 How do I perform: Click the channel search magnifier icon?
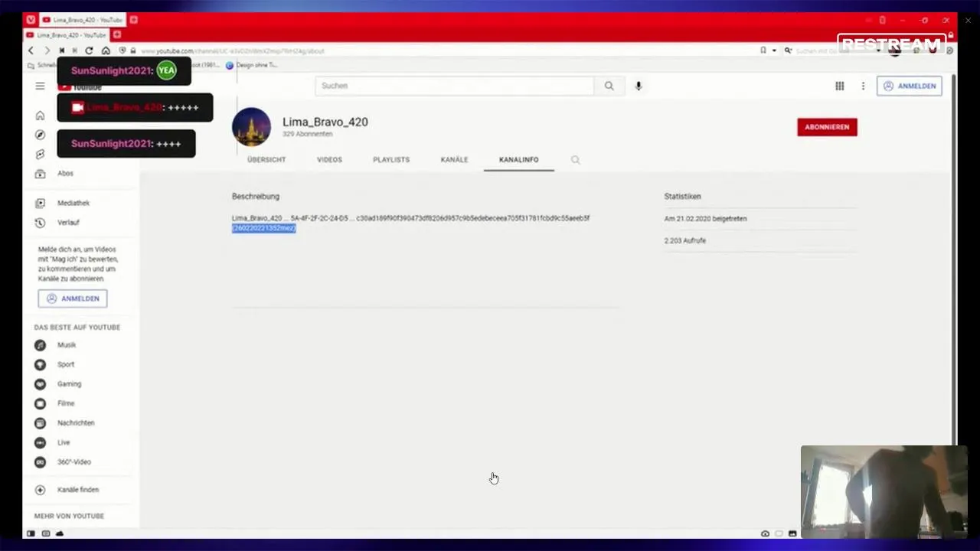coord(576,160)
